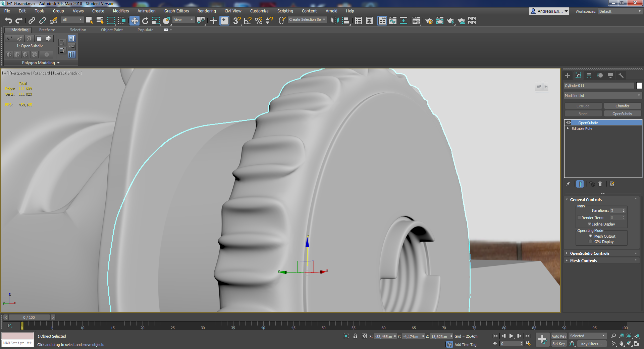The height and width of the screenshot is (349, 644).
Task: Click the white object color swatch
Action: tap(639, 86)
